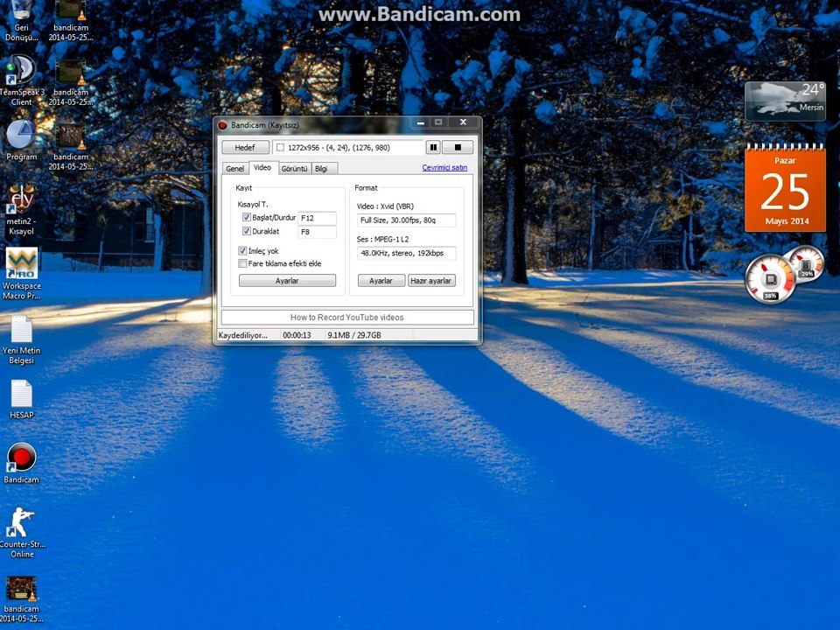Pause the Bandicam recording
This screenshot has height=630, width=840.
(x=433, y=147)
